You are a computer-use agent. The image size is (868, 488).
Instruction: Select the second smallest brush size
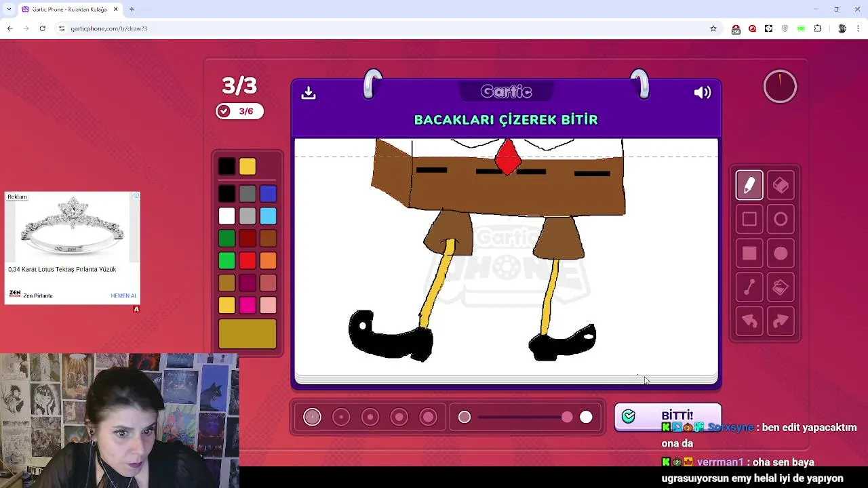tap(341, 417)
